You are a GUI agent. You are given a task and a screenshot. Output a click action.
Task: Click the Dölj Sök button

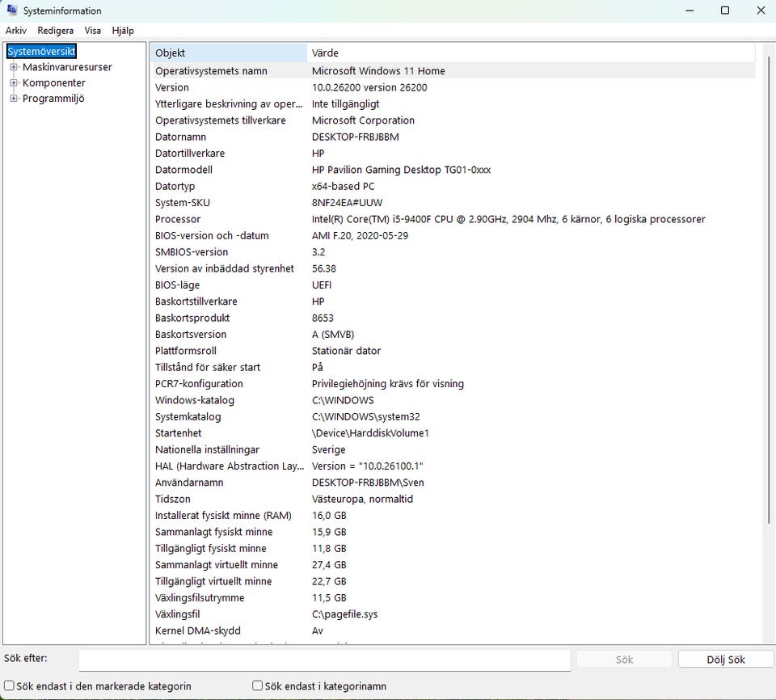(x=725, y=660)
